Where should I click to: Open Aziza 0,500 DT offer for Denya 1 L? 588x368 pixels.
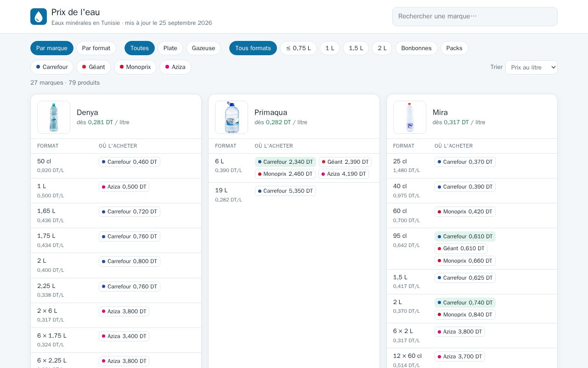point(124,187)
